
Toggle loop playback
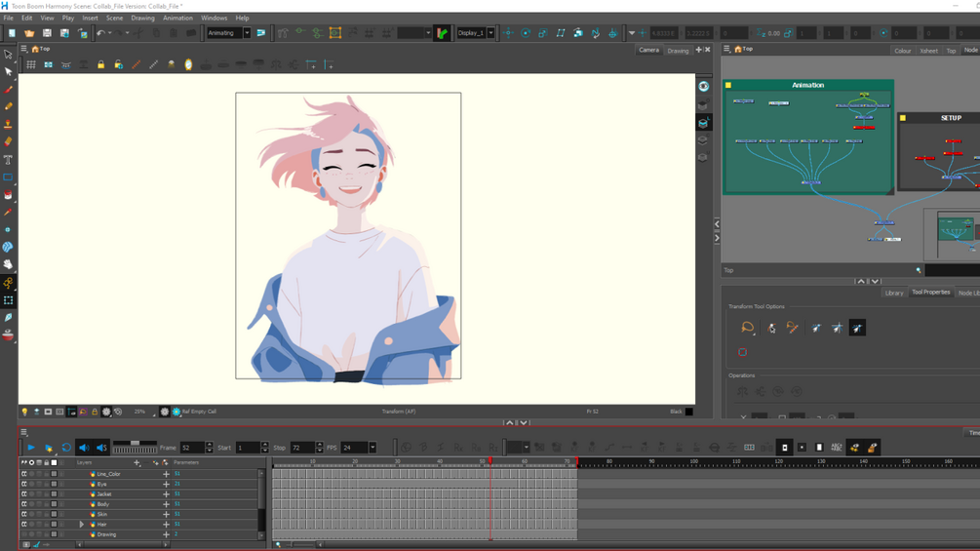pyautogui.click(x=66, y=448)
